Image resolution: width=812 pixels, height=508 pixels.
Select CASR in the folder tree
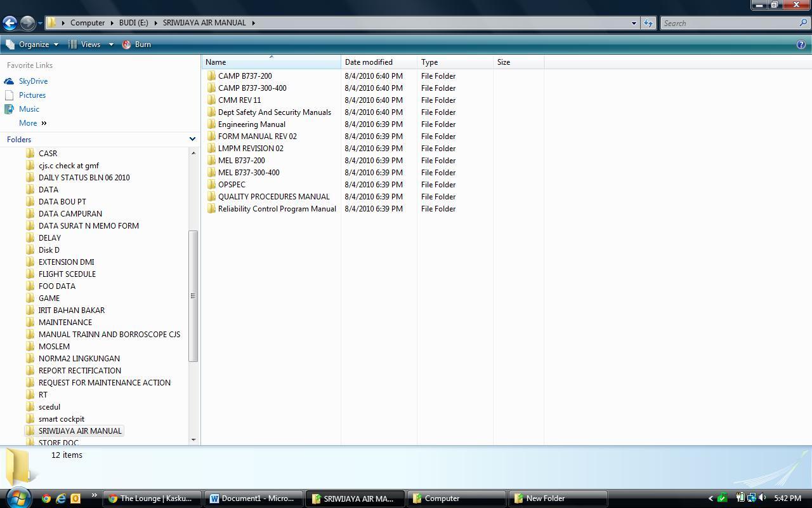(x=48, y=154)
